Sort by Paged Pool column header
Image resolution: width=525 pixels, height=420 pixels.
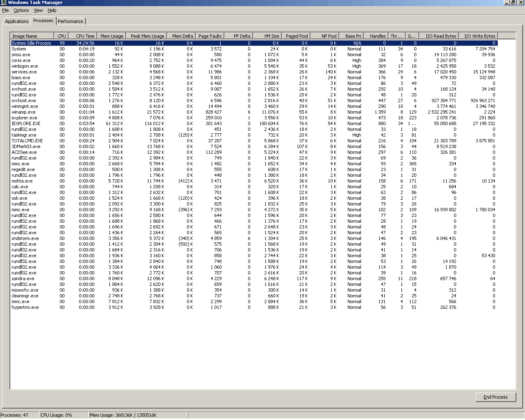pyautogui.click(x=295, y=36)
